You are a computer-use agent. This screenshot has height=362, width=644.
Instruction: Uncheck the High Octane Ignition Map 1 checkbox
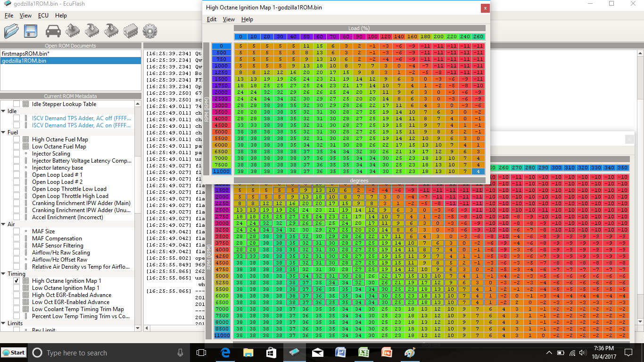pos(17,281)
